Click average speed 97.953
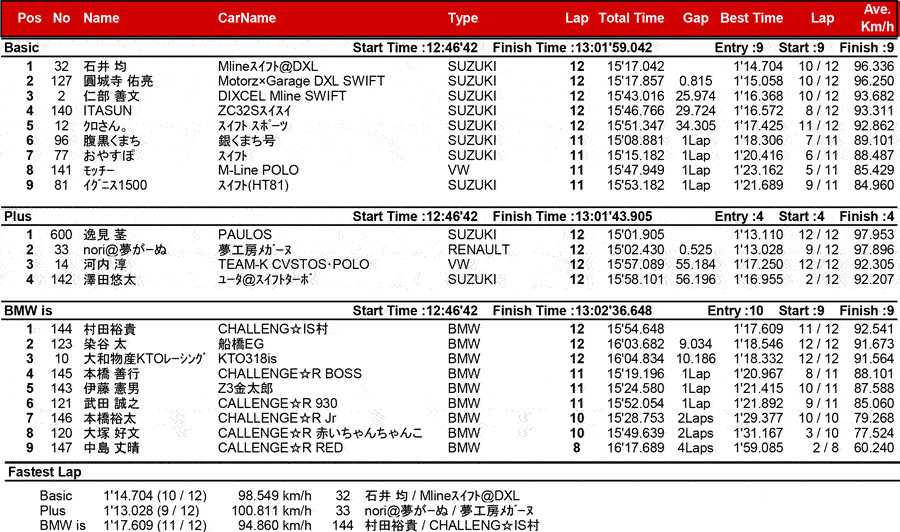The image size is (900, 532). point(874,235)
